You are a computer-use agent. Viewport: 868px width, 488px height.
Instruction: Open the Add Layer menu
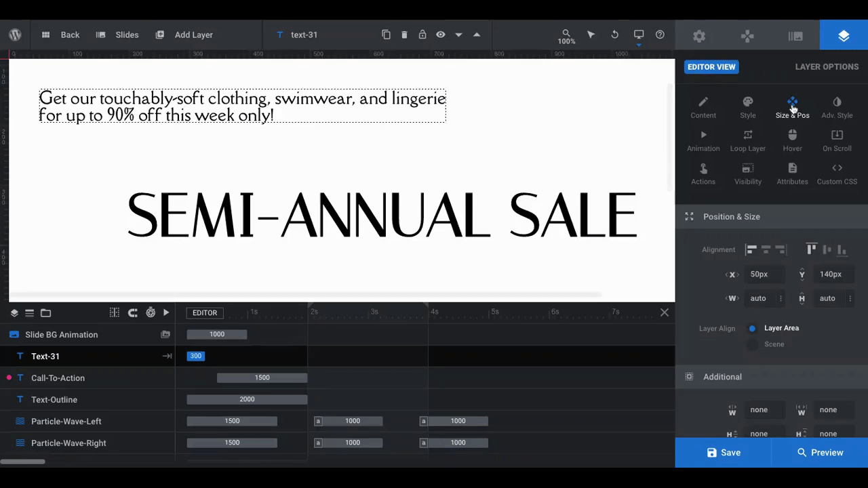184,35
